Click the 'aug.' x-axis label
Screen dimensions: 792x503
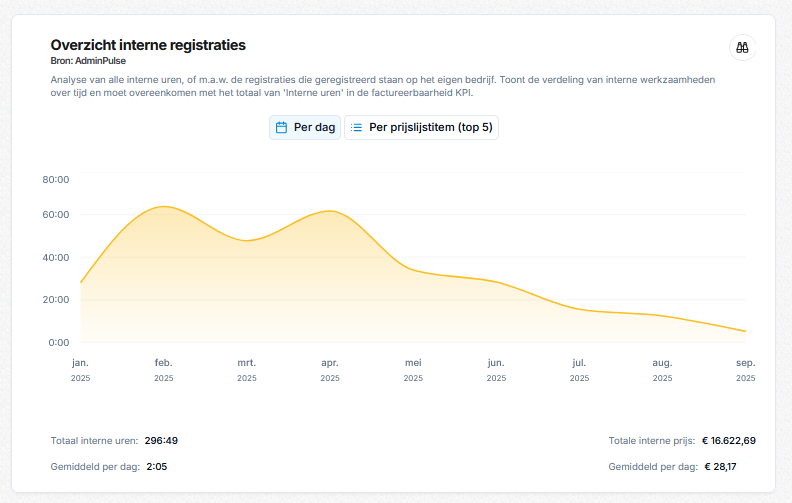point(662,363)
